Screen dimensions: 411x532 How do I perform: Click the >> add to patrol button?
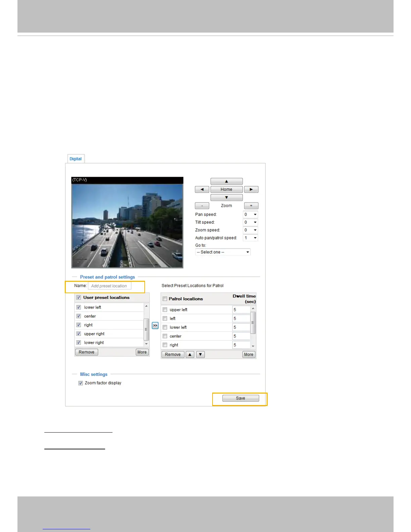[x=155, y=325]
